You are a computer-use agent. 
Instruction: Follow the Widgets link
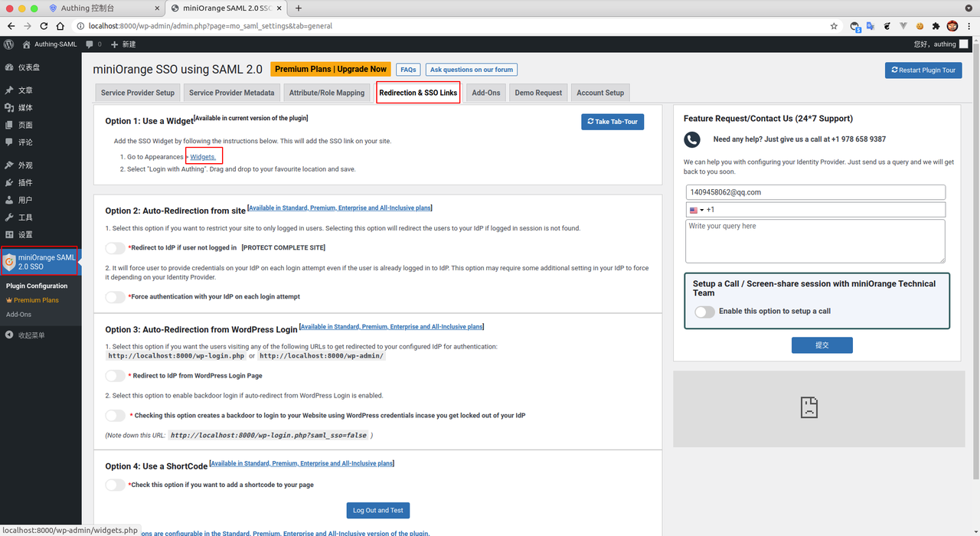[203, 157]
